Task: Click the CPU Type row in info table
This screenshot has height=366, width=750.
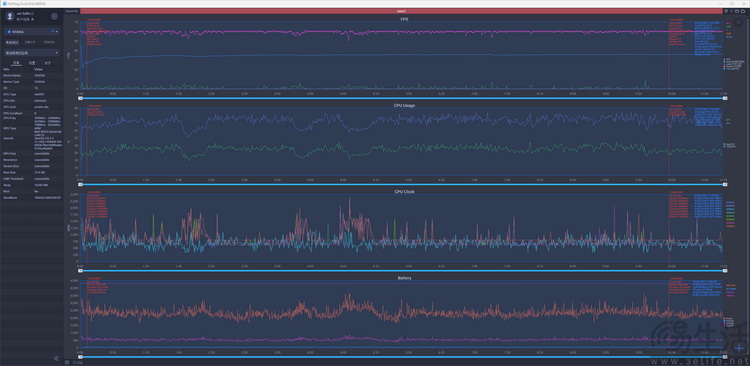Action: click(32, 94)
